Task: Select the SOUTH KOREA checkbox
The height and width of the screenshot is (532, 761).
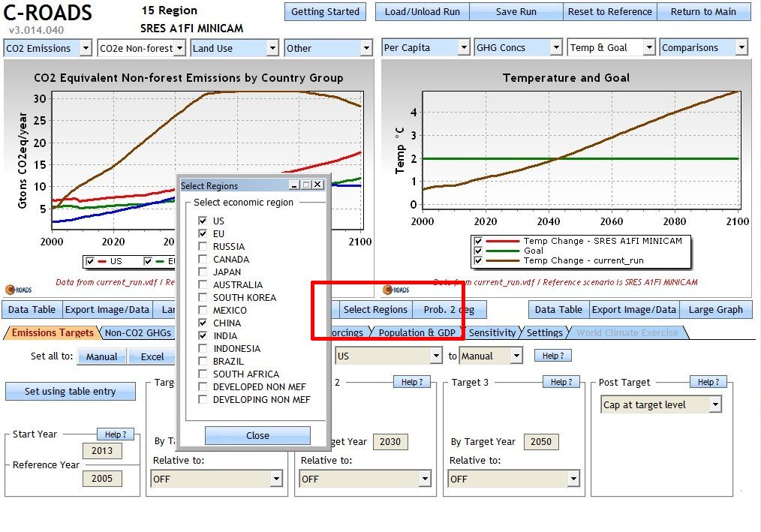Action: pos(203,297)
